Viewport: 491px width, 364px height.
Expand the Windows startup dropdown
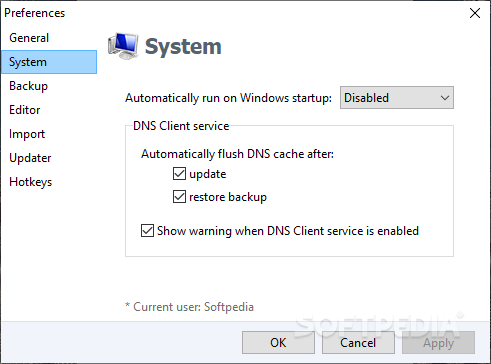tap(397, 98)
